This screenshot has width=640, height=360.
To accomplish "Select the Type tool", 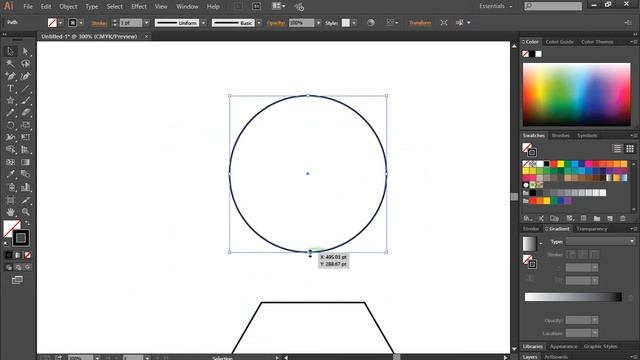I will [x=10, y=88].
